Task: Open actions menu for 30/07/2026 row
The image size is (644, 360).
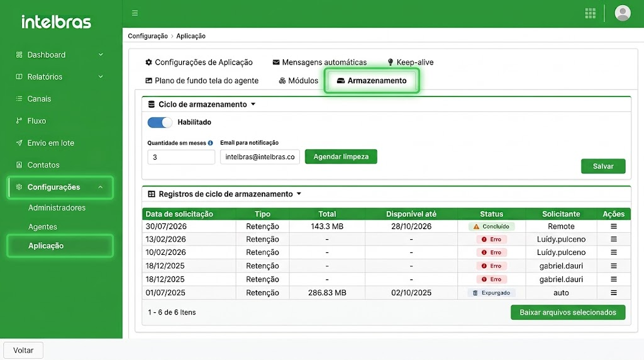Action: click(614, 227)
